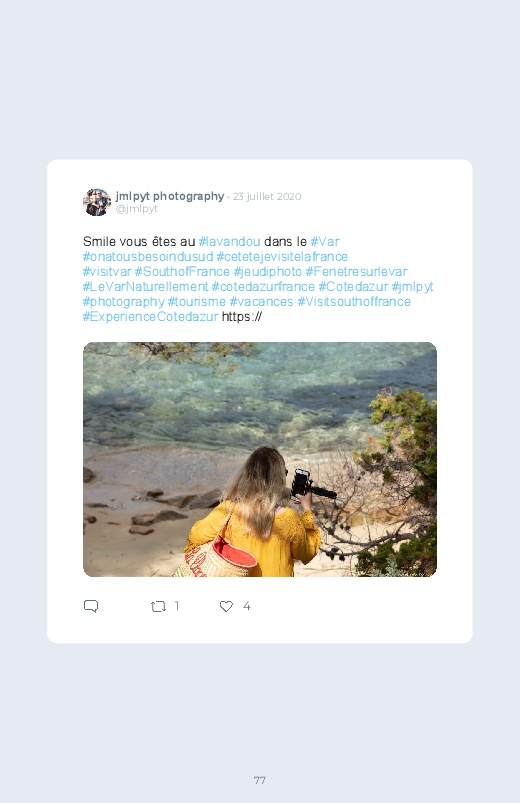Click page number 77 at bottom

[260, 780]
